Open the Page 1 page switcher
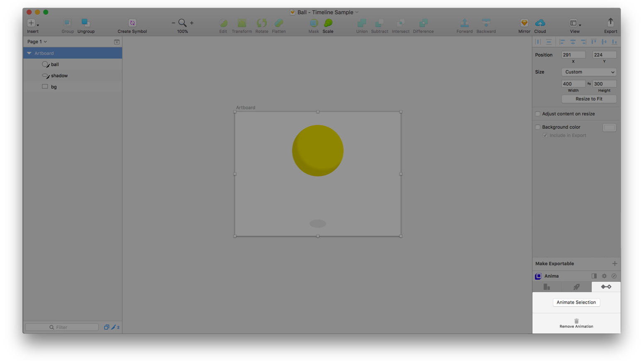The height and width of the screenshot is (361, 644). [x=37, y=41]
